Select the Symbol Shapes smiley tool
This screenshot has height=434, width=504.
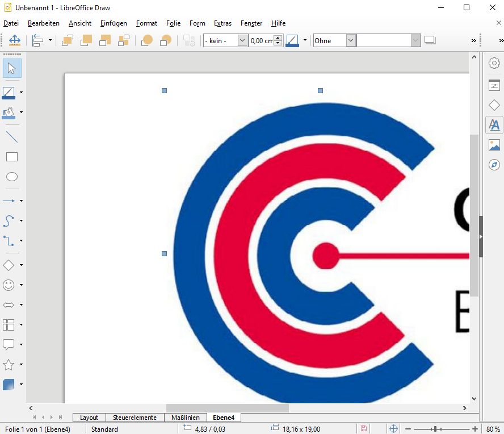(x=9, y=285)
